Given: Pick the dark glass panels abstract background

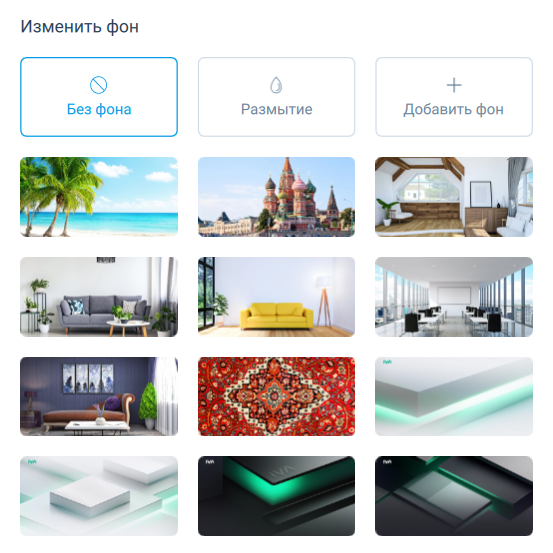Looking at the screenshot, I should [454, 496].
